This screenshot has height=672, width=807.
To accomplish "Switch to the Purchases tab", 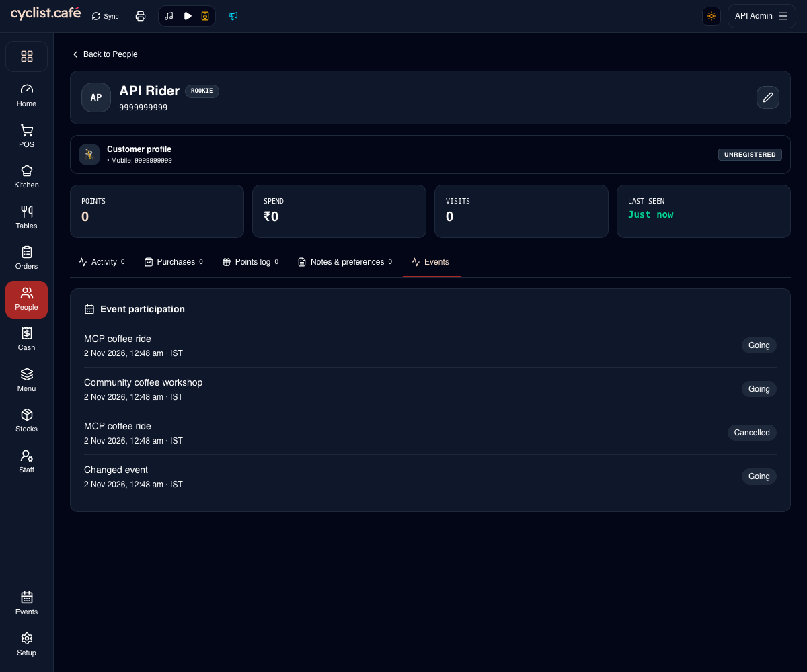I will (x=174, y=262).
